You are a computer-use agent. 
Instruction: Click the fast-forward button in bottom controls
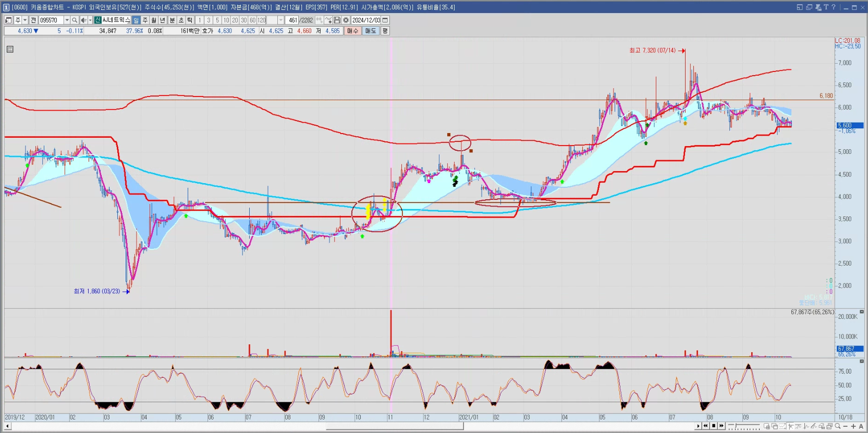(x=722, y=426)
